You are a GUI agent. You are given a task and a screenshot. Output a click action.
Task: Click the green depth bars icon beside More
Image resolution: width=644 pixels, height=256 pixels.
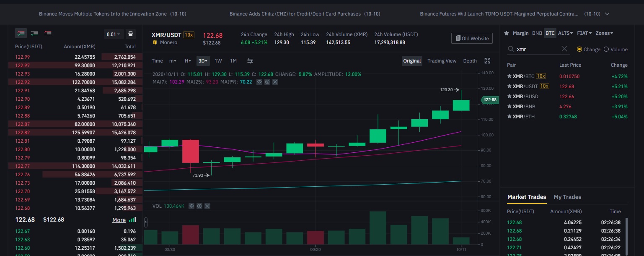[132, 220]
